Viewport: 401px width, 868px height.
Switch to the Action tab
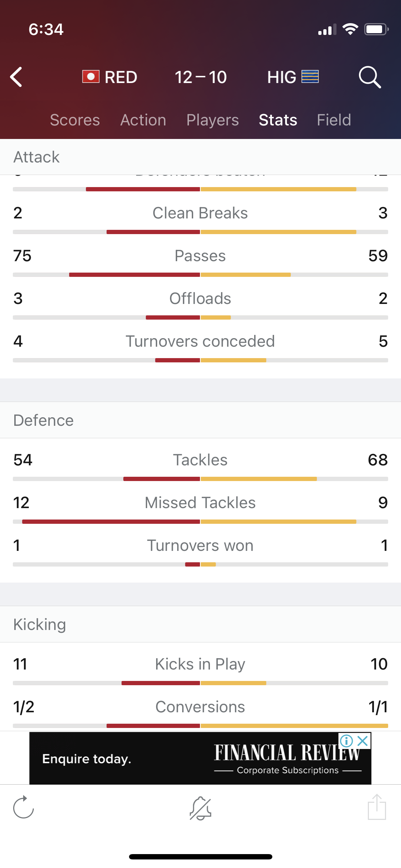pos(143,120)
